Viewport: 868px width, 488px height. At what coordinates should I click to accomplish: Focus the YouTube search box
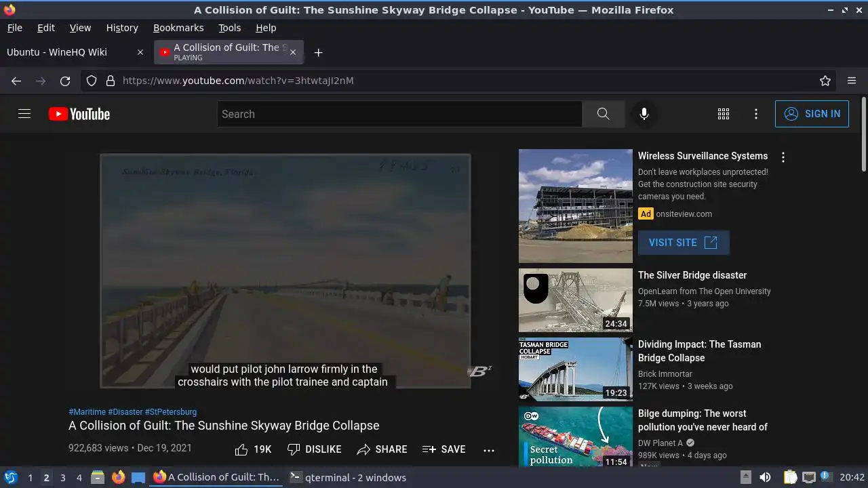399,114
